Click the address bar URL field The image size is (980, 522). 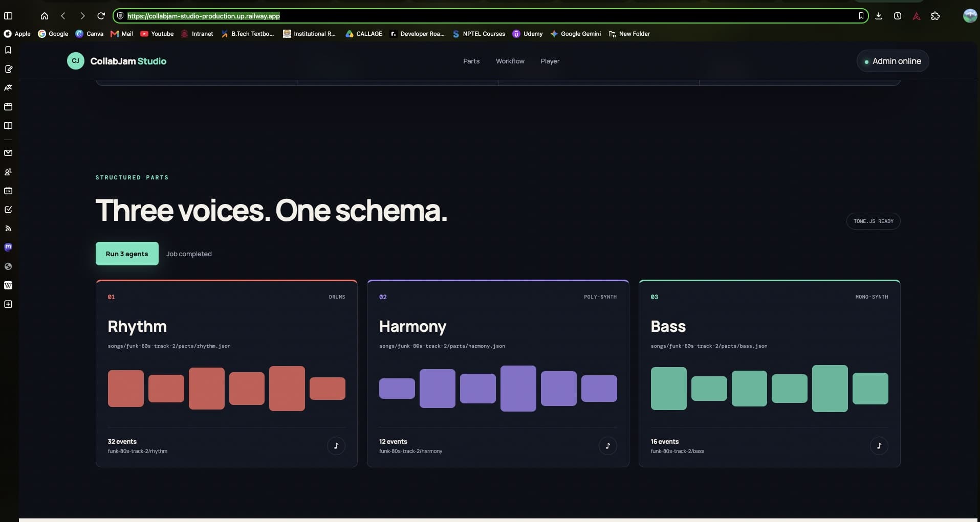pos(490,16)
